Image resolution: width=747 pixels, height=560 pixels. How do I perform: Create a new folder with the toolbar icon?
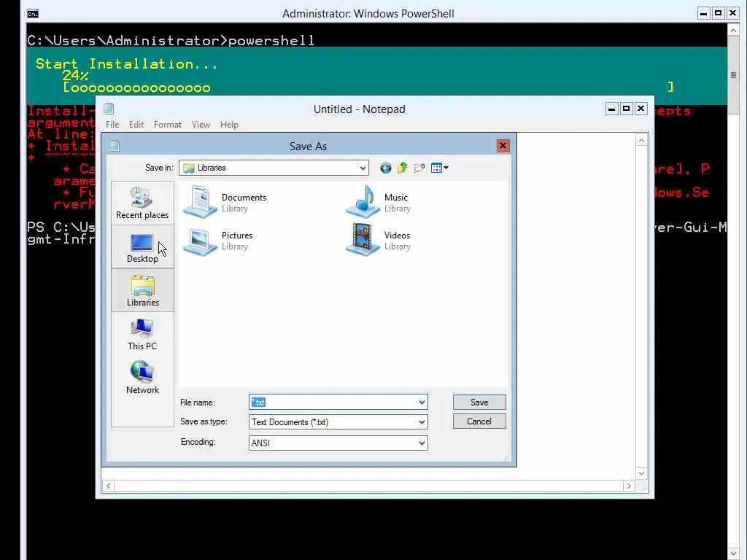(x=419, y=168)
